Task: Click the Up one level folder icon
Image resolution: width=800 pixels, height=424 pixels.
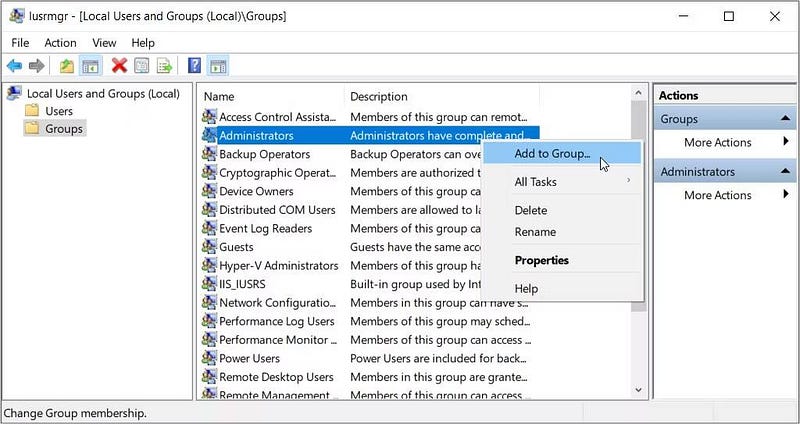Action: (x=66, y=66)
